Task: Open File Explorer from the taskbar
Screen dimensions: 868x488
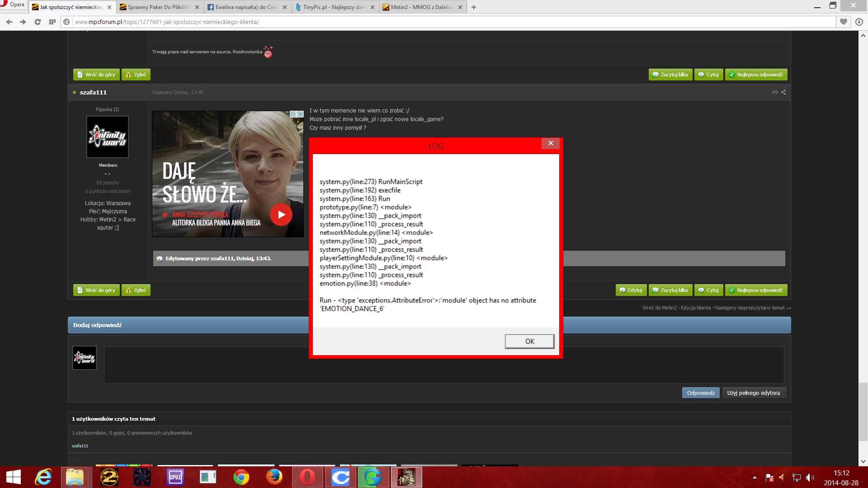Action: click(75, 477)
